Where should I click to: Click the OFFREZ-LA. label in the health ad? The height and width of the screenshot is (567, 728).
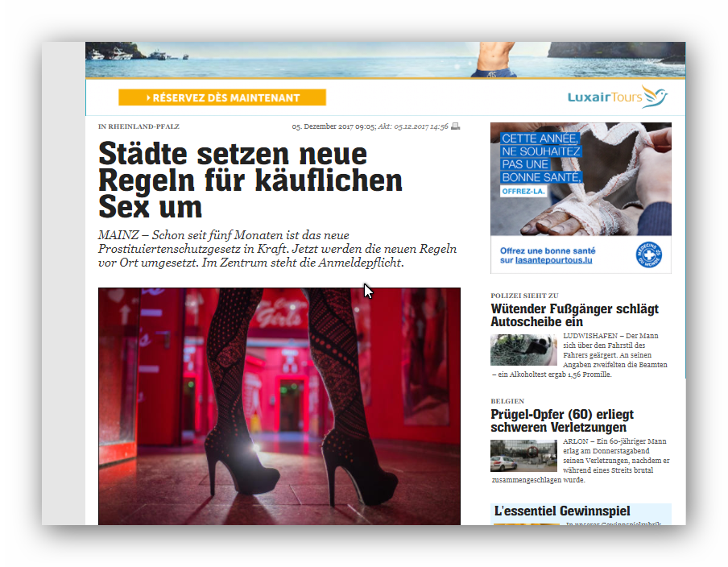coord(522,192)
